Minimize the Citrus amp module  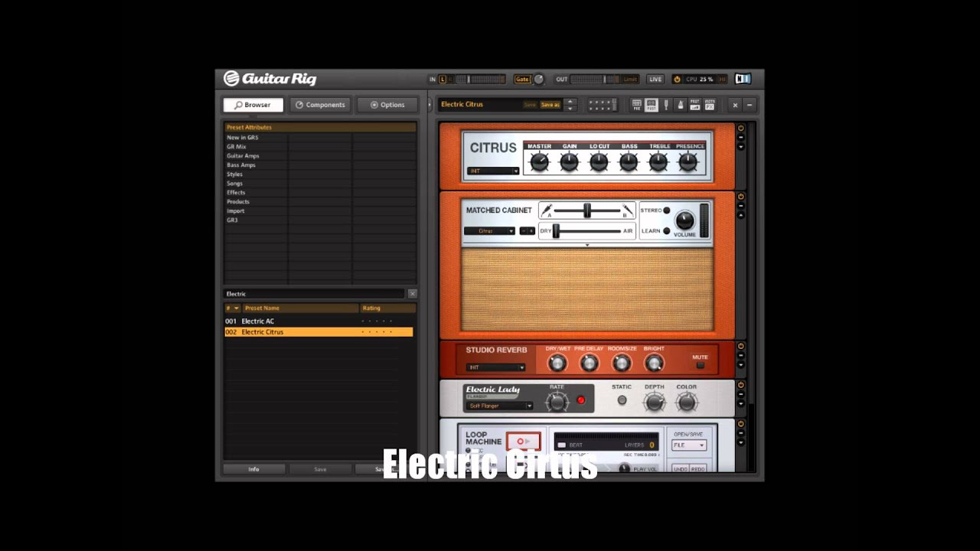(x=740, y=138)
